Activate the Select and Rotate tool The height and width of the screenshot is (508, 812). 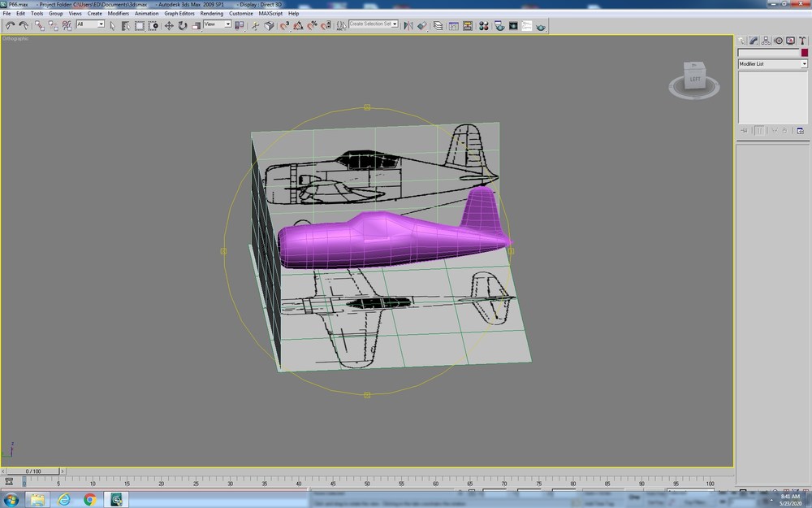pos(182,25)
